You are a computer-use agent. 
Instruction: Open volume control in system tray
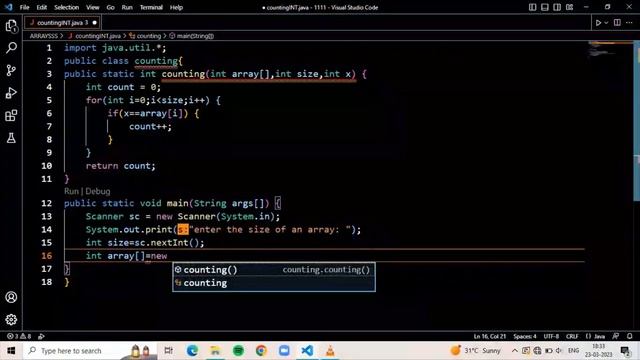[559, 351]
